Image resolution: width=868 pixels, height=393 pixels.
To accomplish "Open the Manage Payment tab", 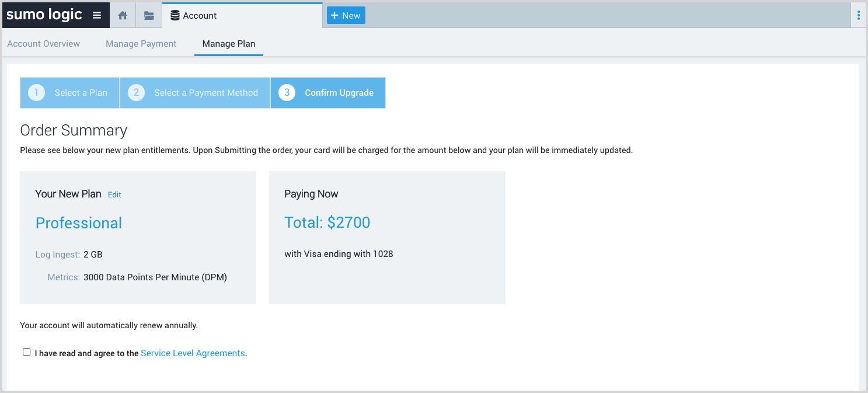I will click(x=141, y=44).
